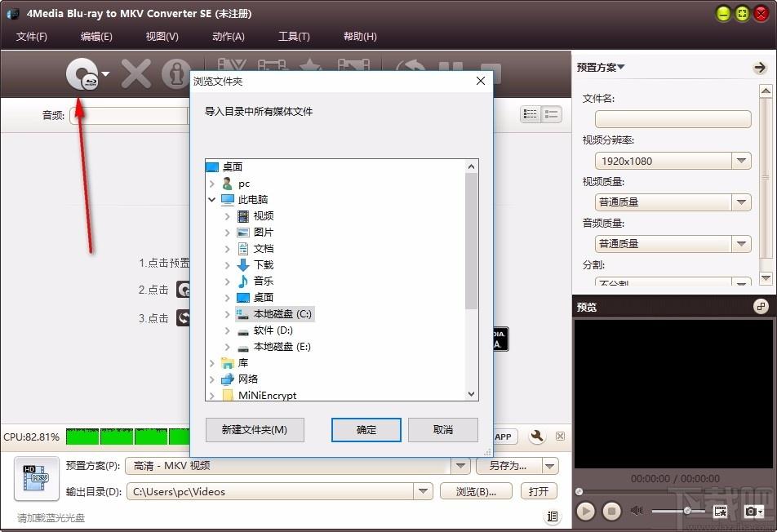
Task: Click the play button in the preview
Action: pyautogui.click(x=586, y=511)
